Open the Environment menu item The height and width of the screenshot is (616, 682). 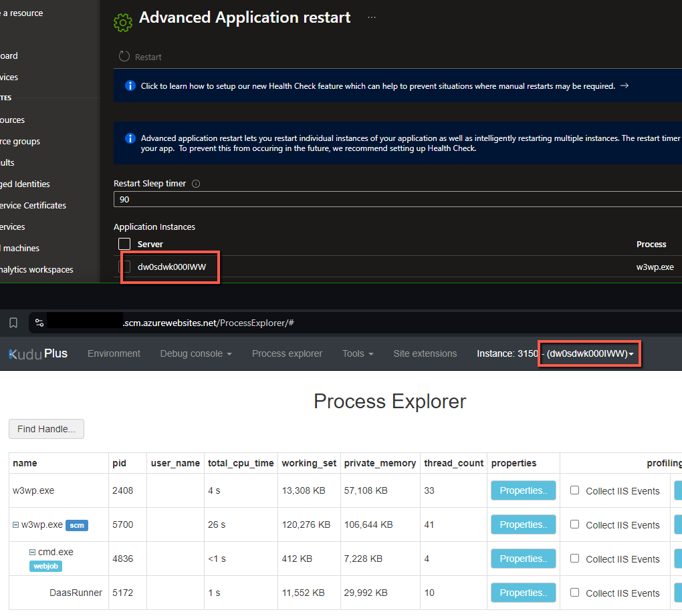pyautogui.click(x=114, y=354)
